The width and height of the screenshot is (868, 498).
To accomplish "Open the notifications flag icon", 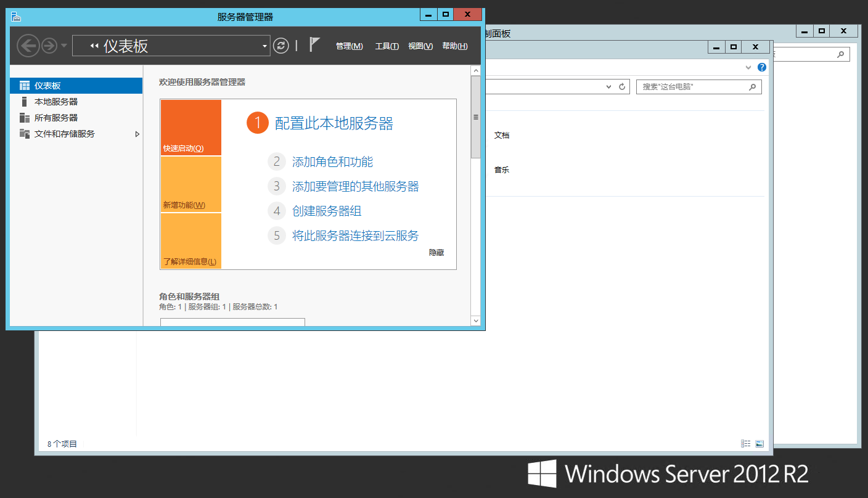I will point(314,44).
